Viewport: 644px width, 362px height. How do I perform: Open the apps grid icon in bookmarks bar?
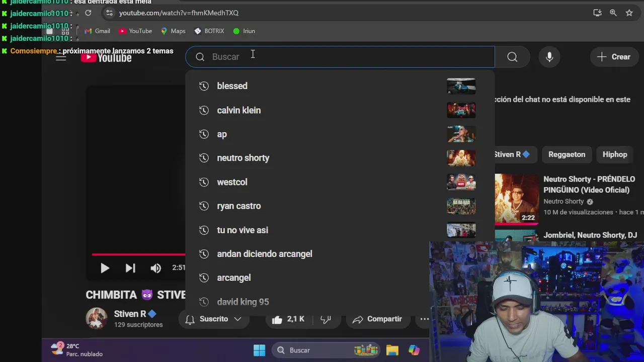click(x=65, y=31)
